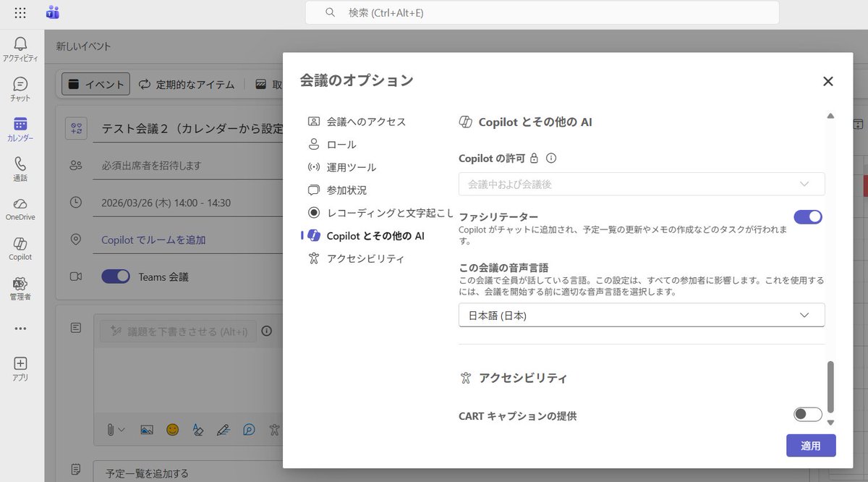Click the info icon next to agenda draft
The image size is (868, 482).
[266, 331]
